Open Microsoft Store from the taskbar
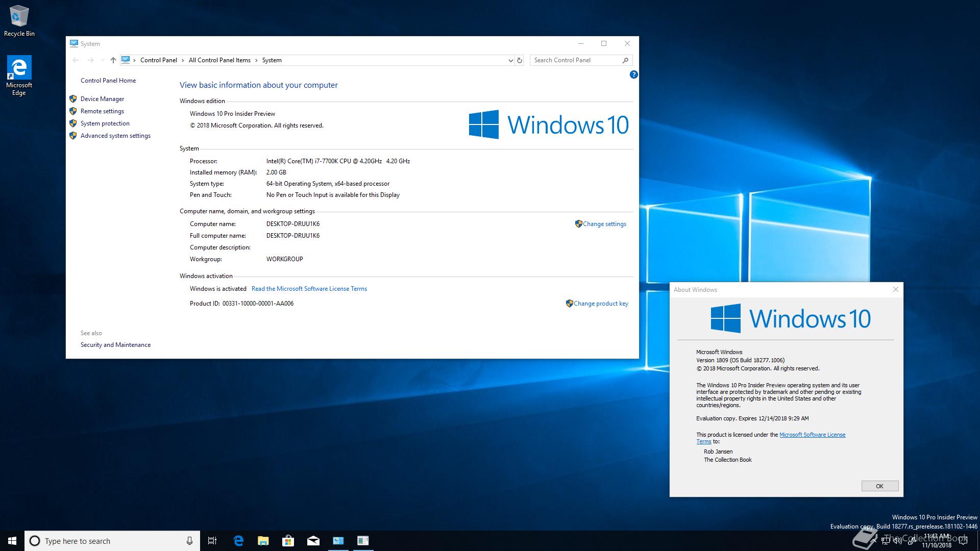Viewport: 980px width, 551px height. 288,541
